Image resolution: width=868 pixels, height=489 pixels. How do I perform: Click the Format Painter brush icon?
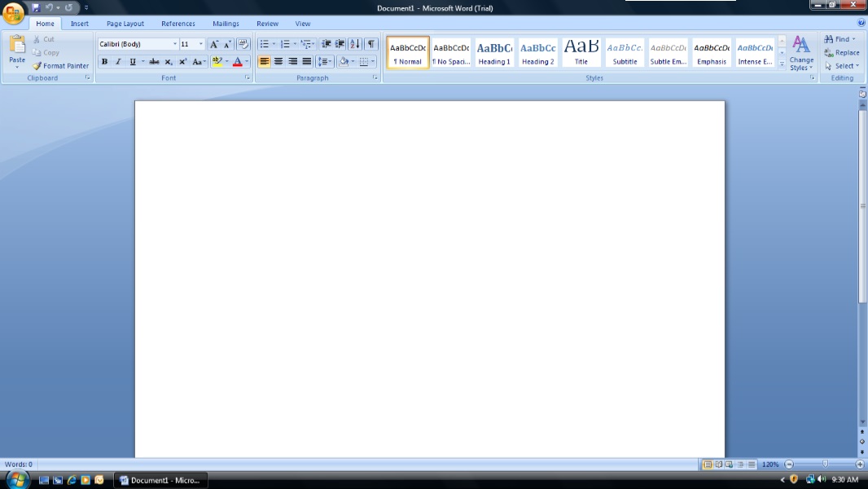pos(37,66)
